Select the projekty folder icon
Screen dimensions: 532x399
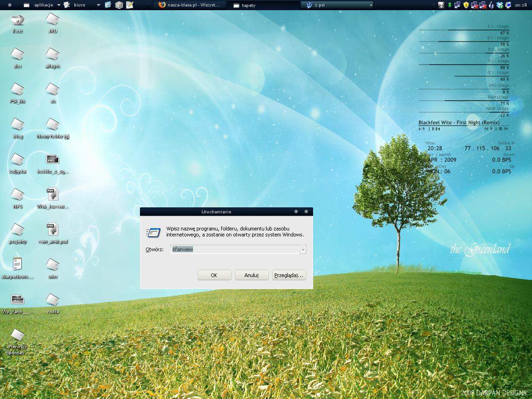(x=18, y=230)
